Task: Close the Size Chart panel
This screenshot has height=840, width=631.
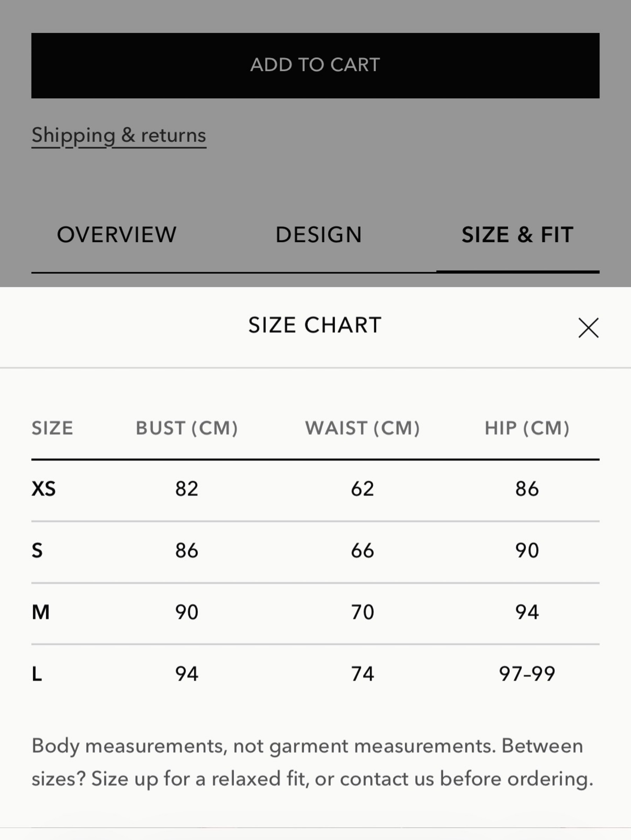Action: (589, 328)
